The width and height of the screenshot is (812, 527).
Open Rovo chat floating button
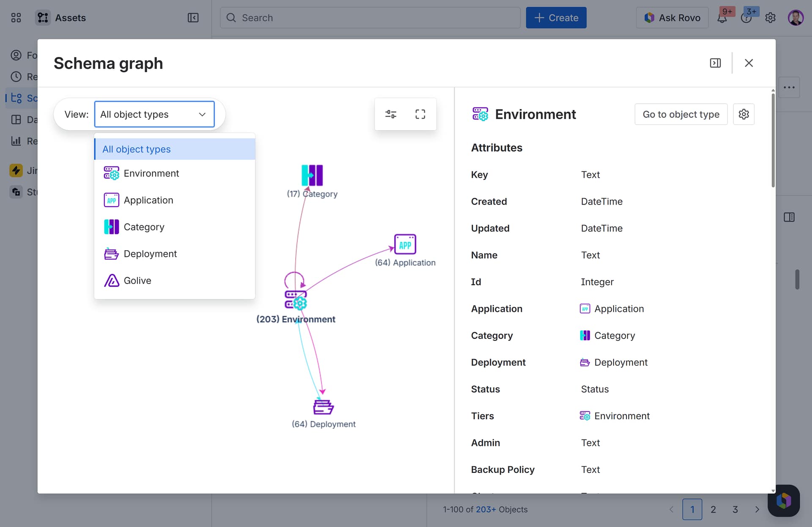pos(784,500)
